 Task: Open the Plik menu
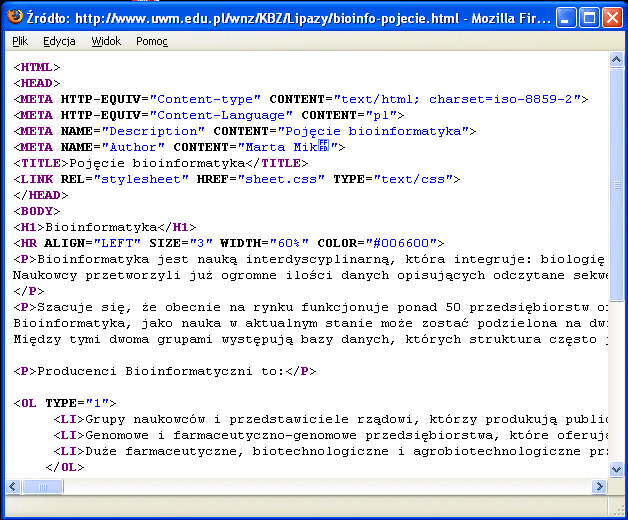point(20,41)
